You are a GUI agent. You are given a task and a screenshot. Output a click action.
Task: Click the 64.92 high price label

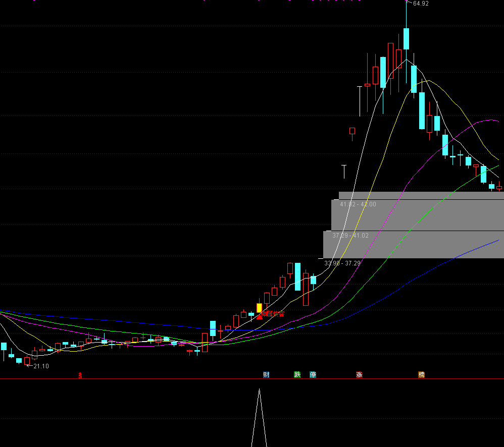tap(421, 4)
